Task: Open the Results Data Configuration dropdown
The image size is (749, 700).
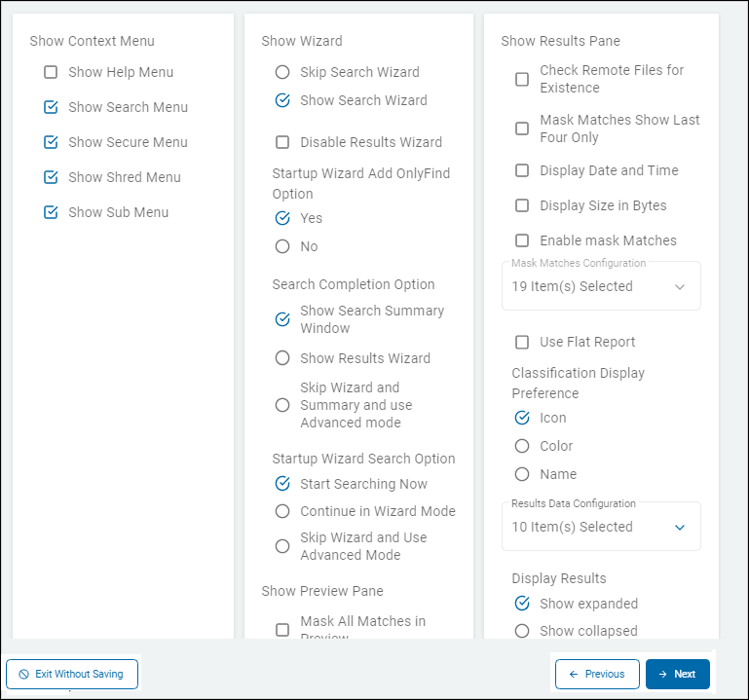Action: click(601, 527)
